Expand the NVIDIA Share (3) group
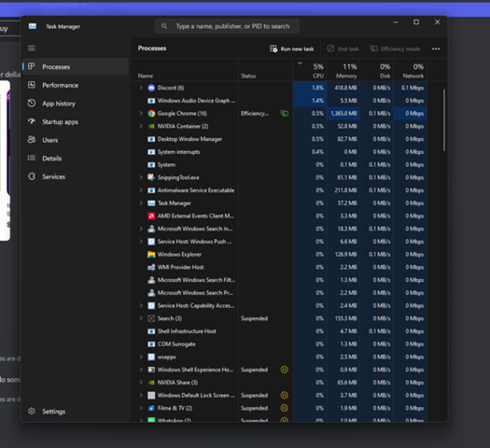Image resolution: width=490 pixels, height=448 pixels. [x=141, y=383]
